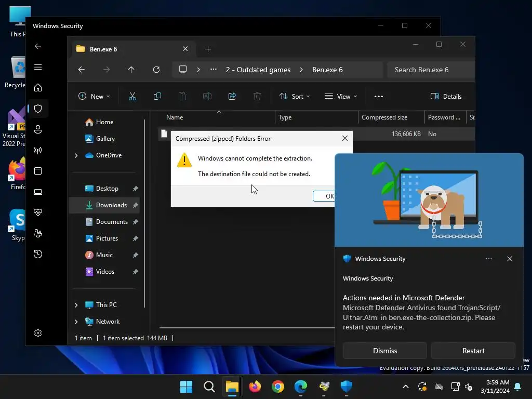Open the New dropdown menu
The image size is (532, 399).
pyautogui.click(x=95, y=96)
